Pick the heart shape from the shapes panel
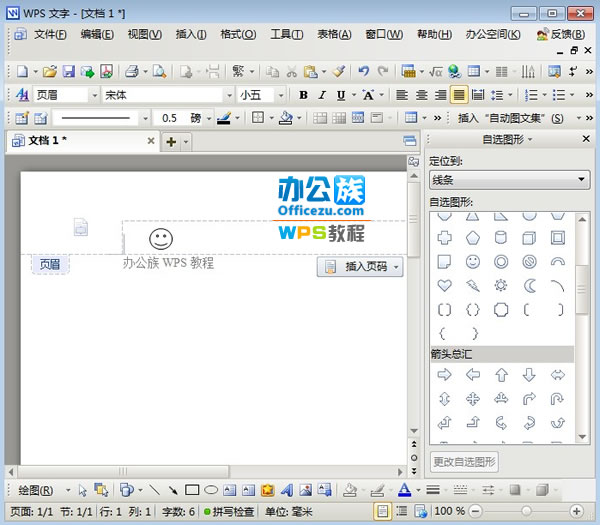 coord(444,286)
